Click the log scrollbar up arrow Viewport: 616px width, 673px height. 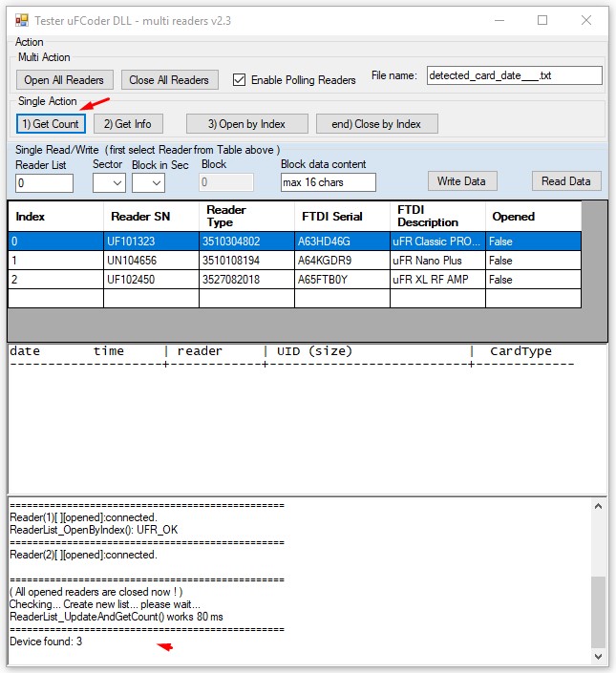[598, 507]
